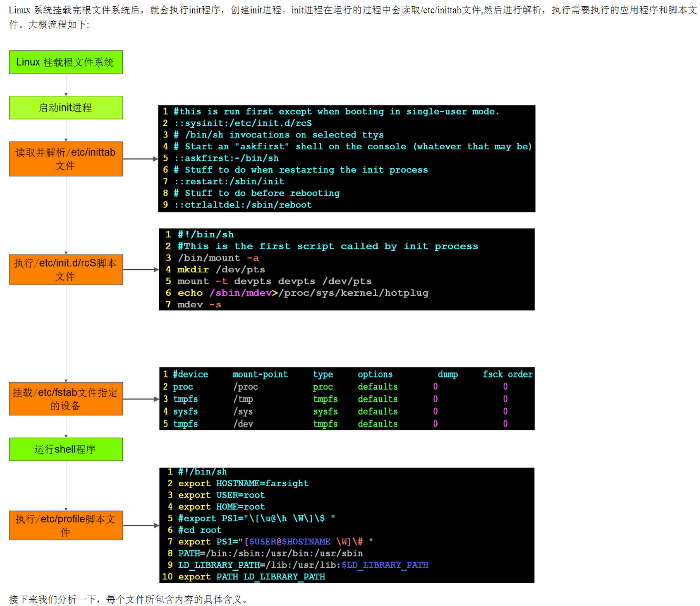Click the '执行/etc/init.d/rcS脚本文件' box
700x606 pixels.
click(x=66, y=269)
